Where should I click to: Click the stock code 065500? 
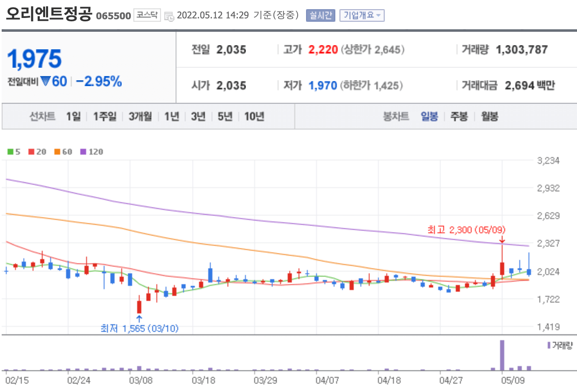[x=114, y=16]
